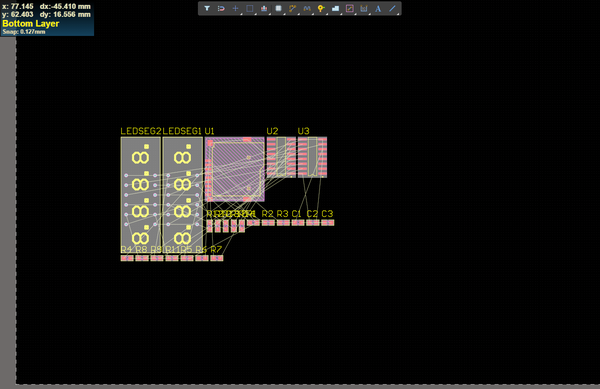Click the C2 designator label

tap(312, 214)
